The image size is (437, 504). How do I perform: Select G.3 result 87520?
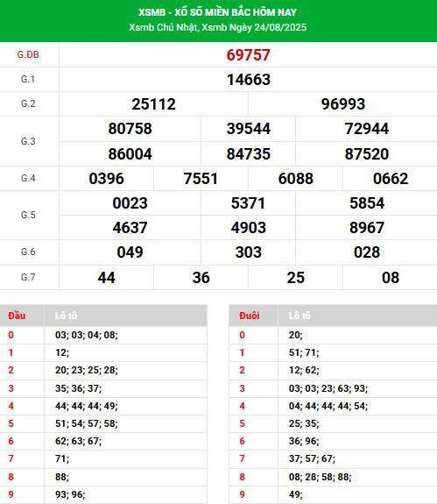click(367, 154)
